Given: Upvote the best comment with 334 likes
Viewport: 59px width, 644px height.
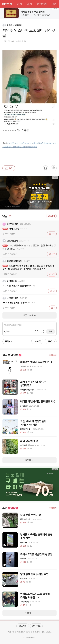Looking at the screenshot, I should [x=51, y=233].
